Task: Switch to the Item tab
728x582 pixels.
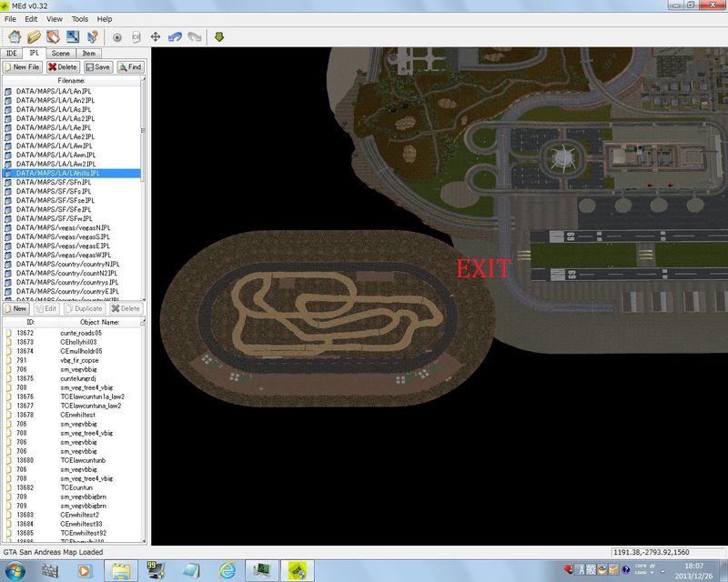Action: (x=88, y=54)
